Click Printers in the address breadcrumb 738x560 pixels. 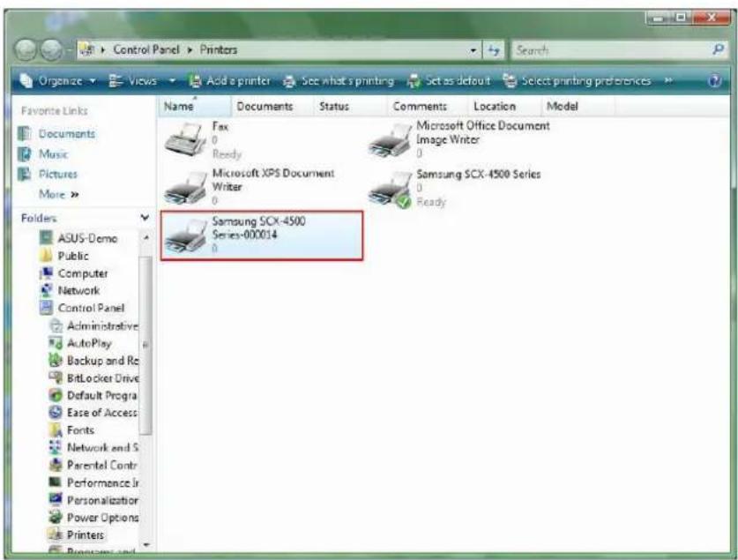point(219,50)
